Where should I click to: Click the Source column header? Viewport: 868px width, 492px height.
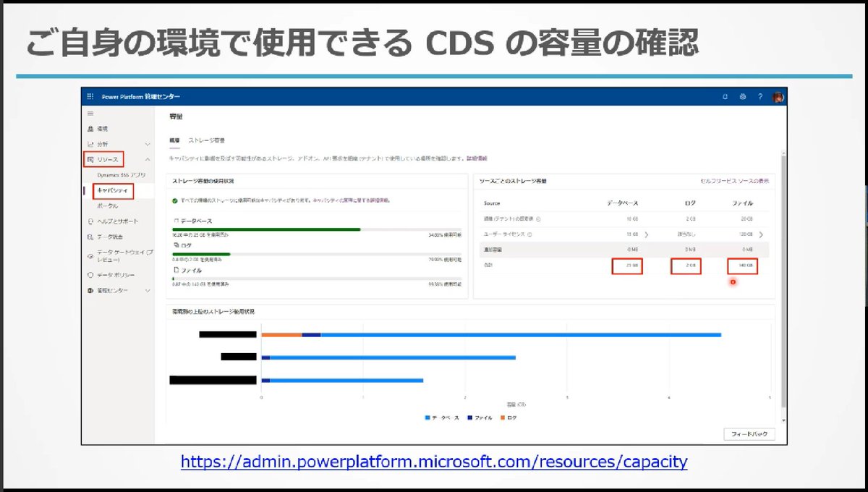[491, 203]
